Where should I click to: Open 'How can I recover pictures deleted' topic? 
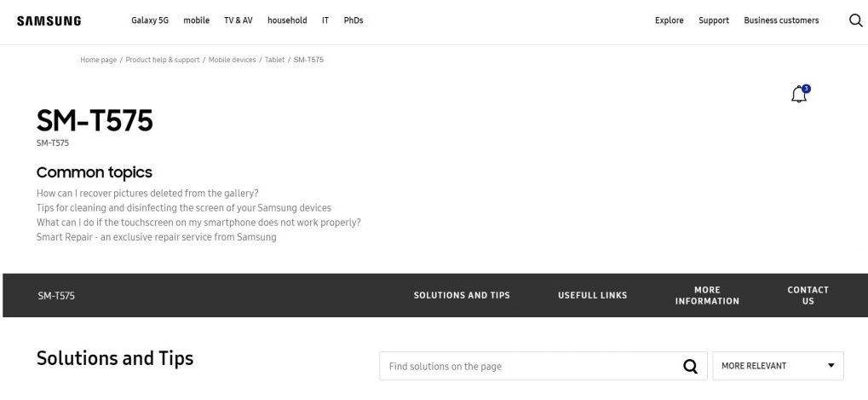pyautogui.click(x=147, y=194)
